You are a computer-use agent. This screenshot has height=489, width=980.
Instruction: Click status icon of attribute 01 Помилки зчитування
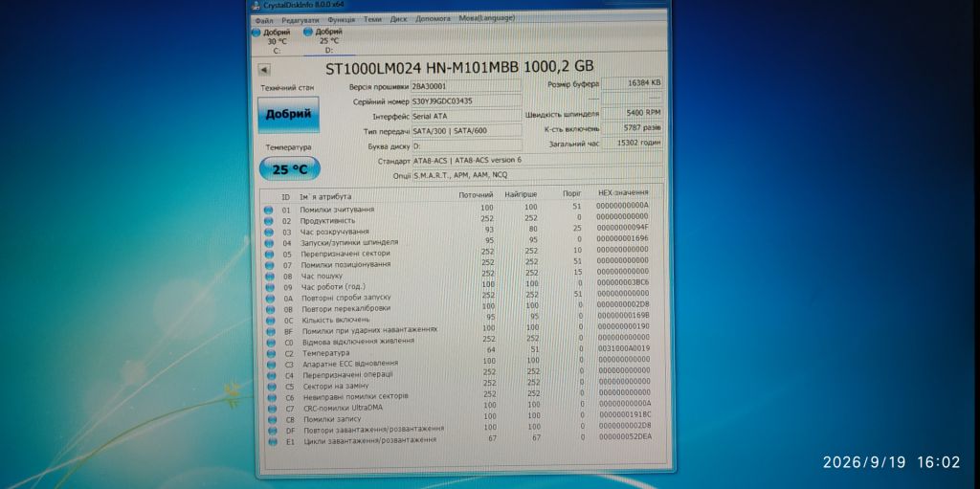click(x=269, y=211)
